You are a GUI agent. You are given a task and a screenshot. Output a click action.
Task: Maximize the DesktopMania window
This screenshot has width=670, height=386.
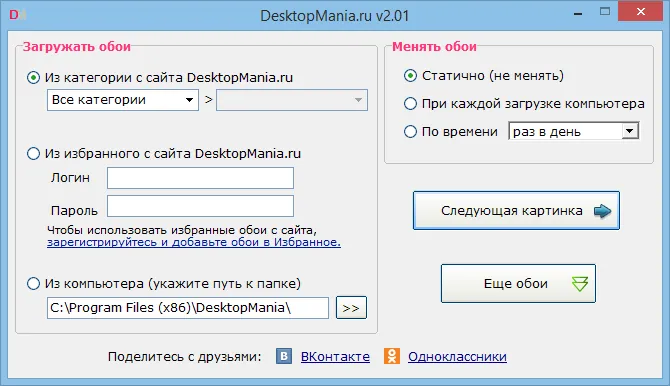pyautogui.click(x=605, y=12)
